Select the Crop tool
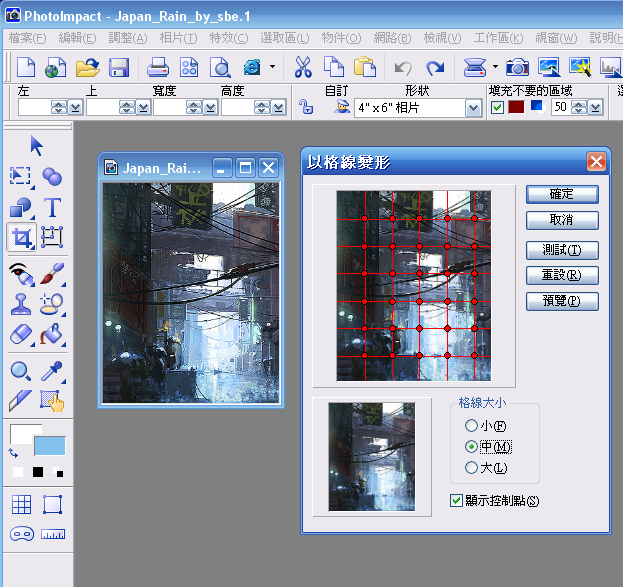 point(21,237)
